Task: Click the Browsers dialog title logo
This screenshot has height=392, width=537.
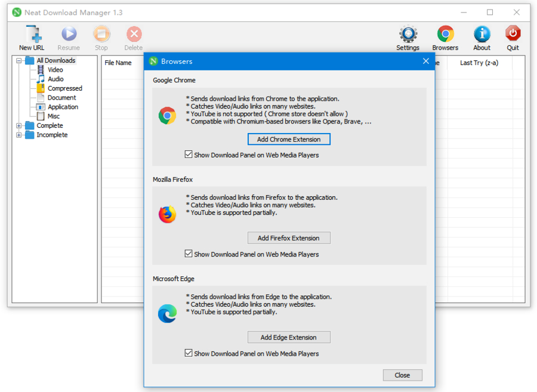Action: point(153,61)
